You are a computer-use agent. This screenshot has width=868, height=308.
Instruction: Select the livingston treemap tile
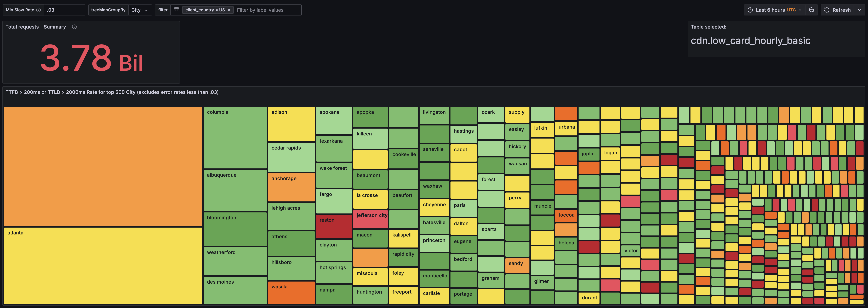[x=434, y=116]
